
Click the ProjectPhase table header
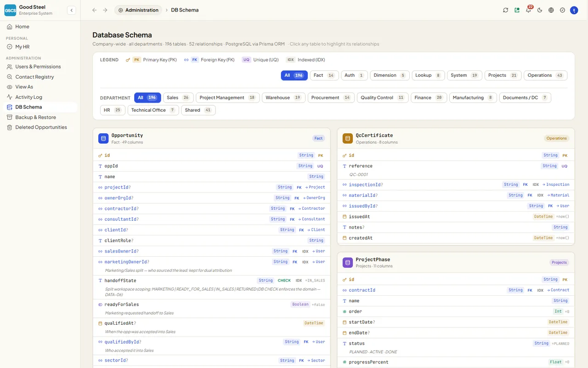pyautogui.click(x=456, y=263)
